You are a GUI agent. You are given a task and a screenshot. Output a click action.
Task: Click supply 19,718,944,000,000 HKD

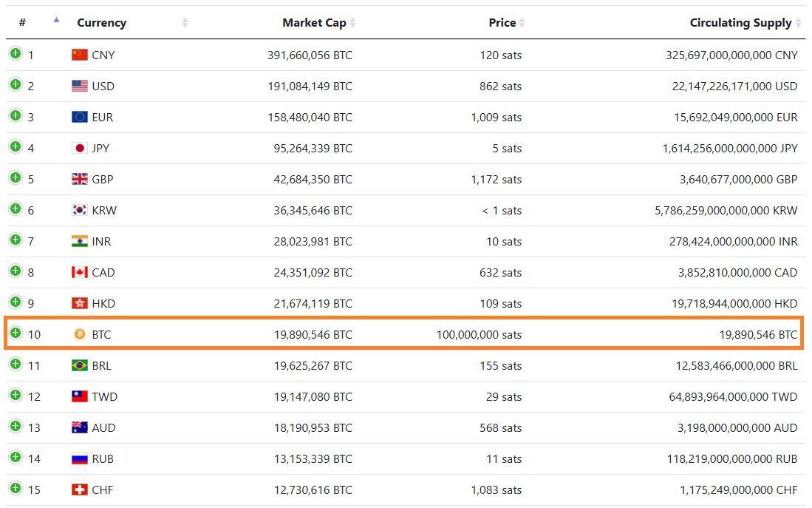pos(734,304)
